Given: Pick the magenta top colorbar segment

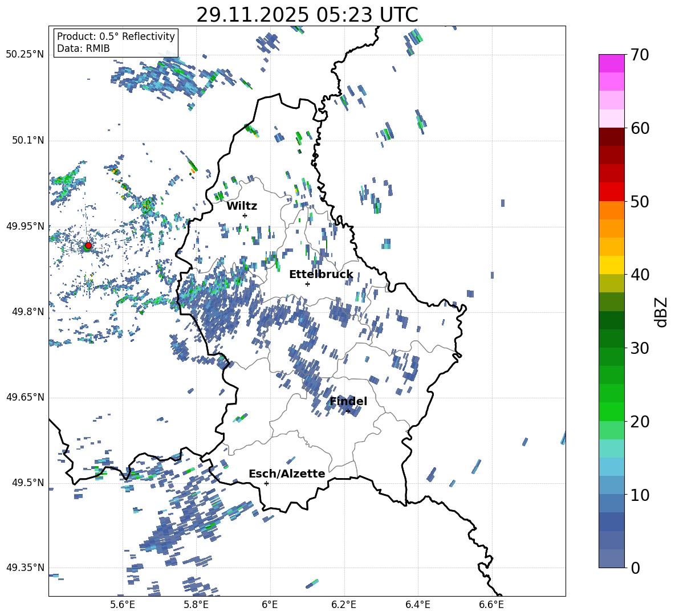Looking at the screenshot, I should coord(611,63).
